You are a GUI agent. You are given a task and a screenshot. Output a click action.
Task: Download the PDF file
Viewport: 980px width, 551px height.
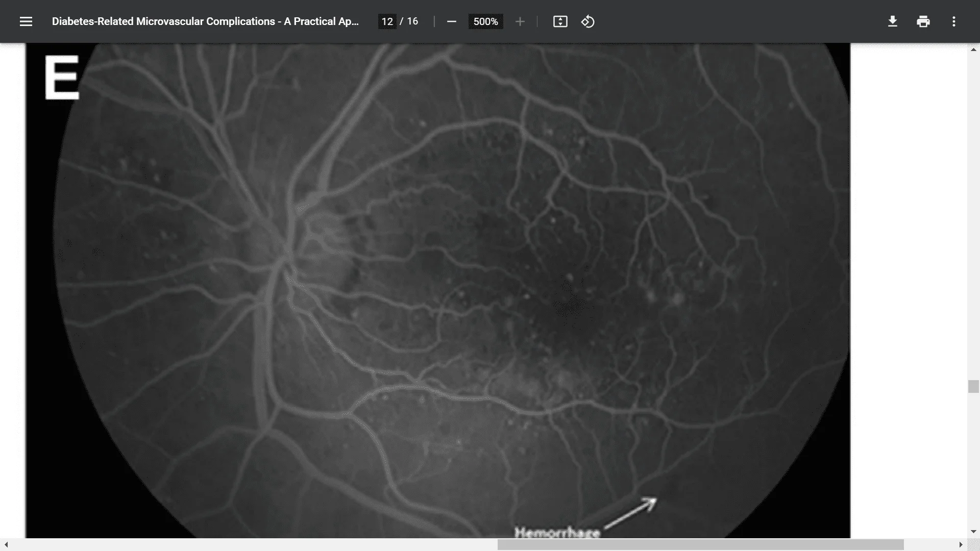point(893,21)
